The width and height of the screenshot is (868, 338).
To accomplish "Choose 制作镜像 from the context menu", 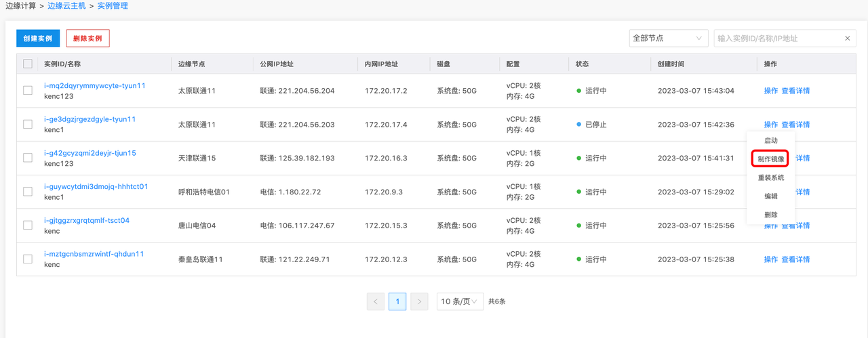I will coord(770,159).
